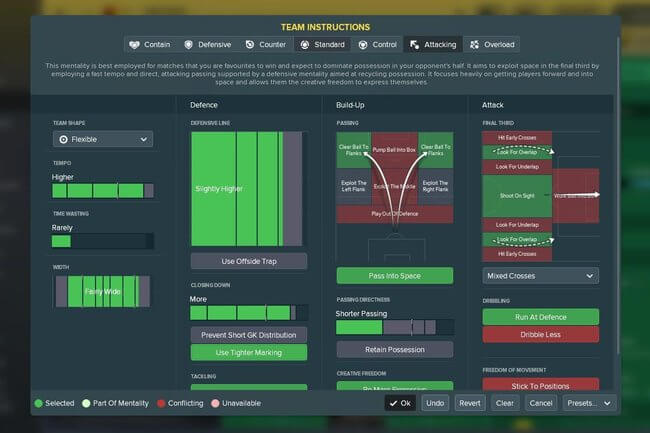
Task: Toggle Play Out Of Defence
Action: (x=395, y=214)
